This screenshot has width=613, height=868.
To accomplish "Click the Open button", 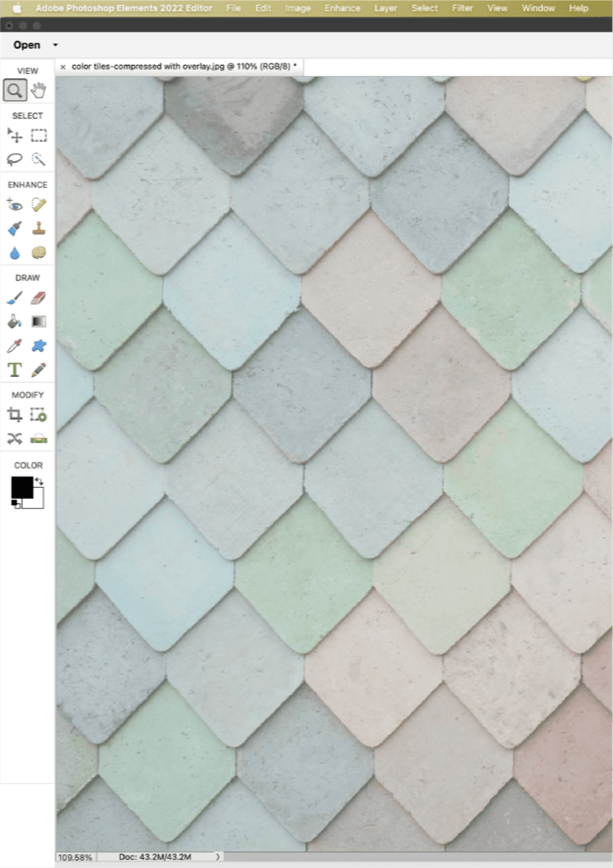I will 27,45.
